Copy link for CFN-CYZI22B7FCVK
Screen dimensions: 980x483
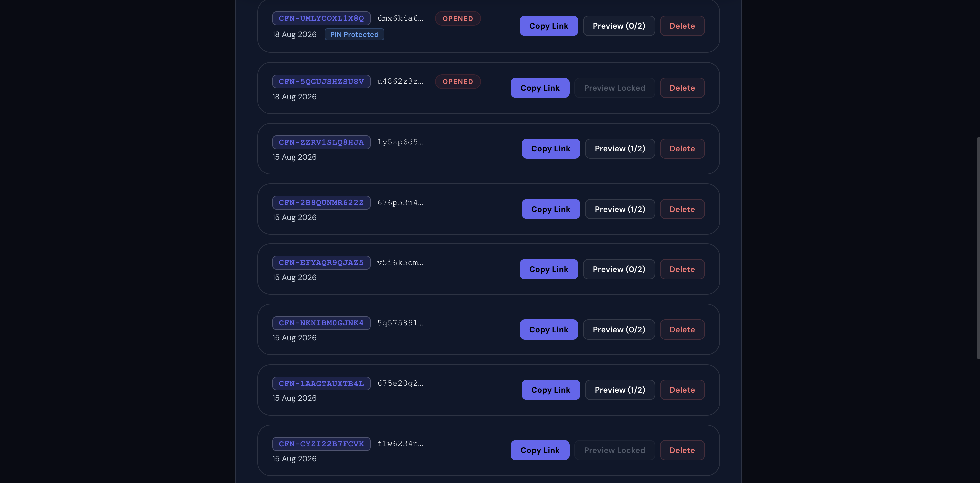[x=540, y=450]
